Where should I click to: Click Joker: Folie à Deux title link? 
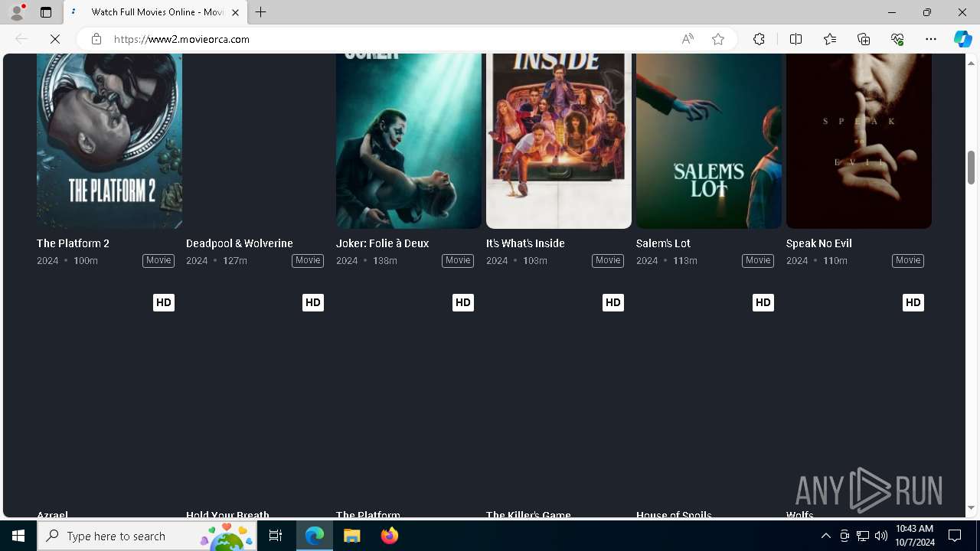tap(382, 243)
